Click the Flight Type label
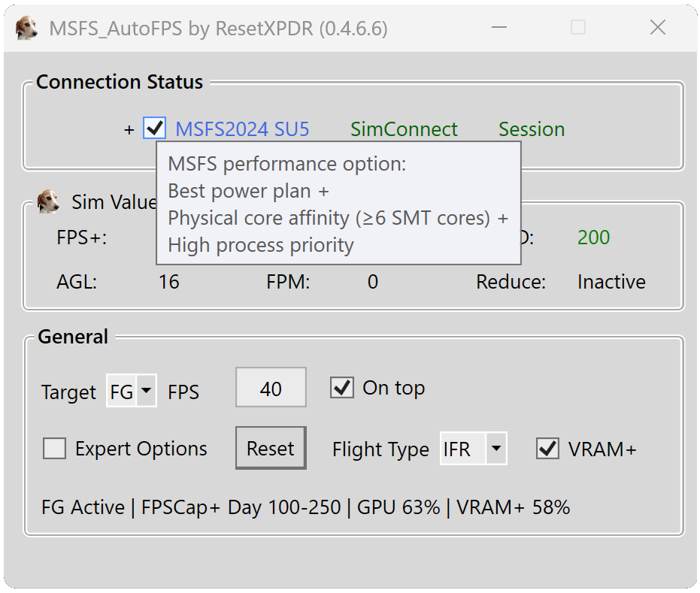700x593 pixels. click(380, 449)
